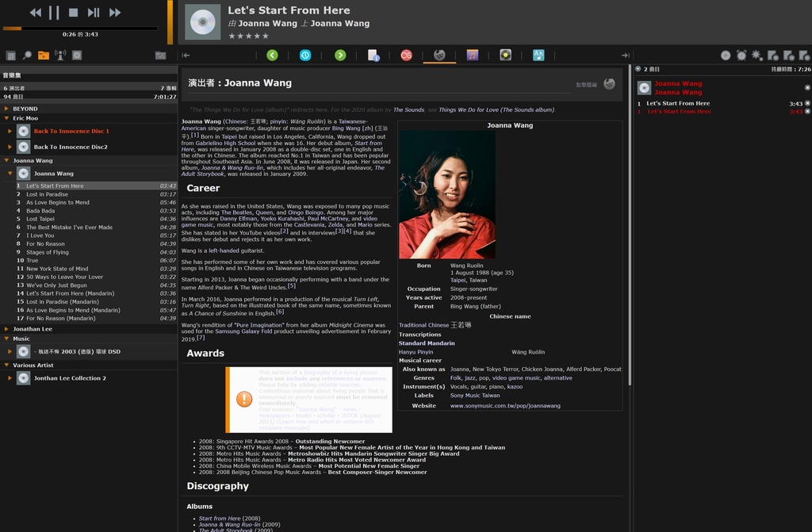Open the alarm clock timer icon
The height and width of the screenshot is (532, 812).
pos(741,55)
